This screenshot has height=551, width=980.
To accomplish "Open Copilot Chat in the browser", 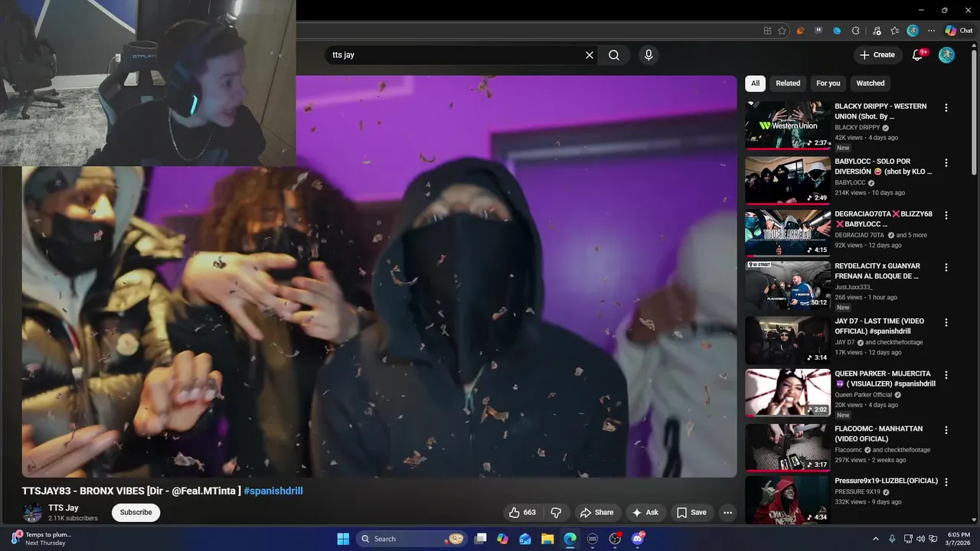I will point(959,31).
